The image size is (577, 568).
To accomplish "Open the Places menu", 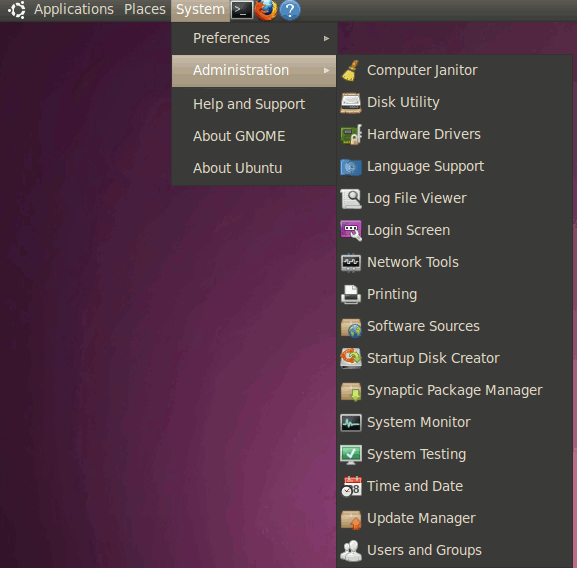I will [145, 9].
